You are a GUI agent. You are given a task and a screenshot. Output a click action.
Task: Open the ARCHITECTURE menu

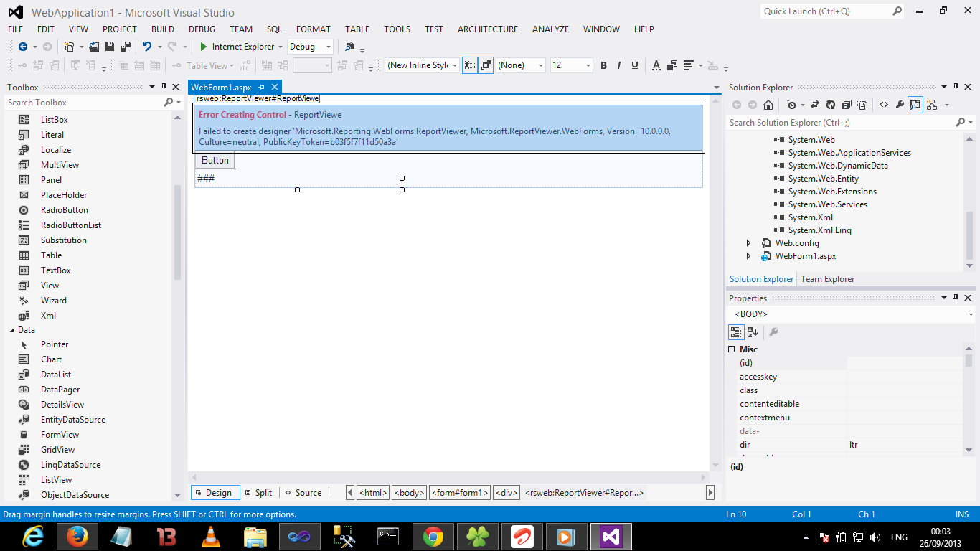[x=488, y=29]
